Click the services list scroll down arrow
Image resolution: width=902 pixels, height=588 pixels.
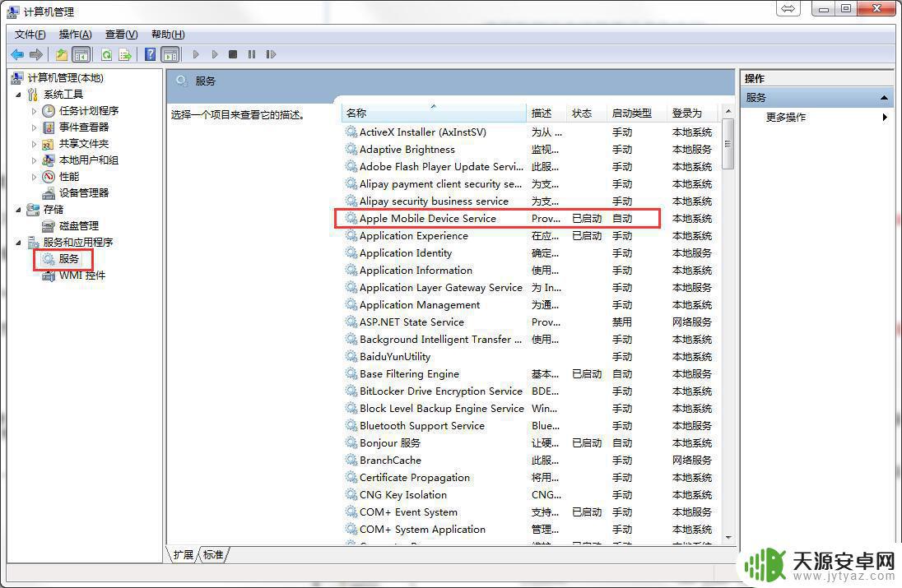coord(728,538)
